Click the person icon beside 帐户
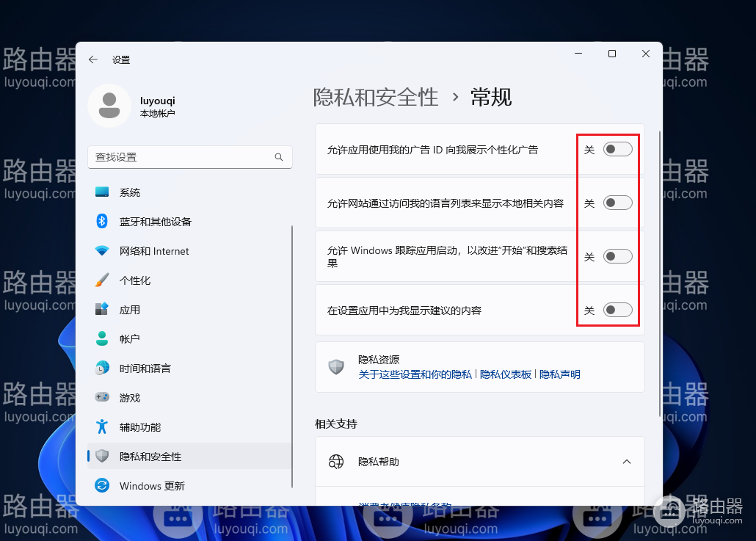Image resolution: width=756 pixels, height=541 pixels. 102,338
